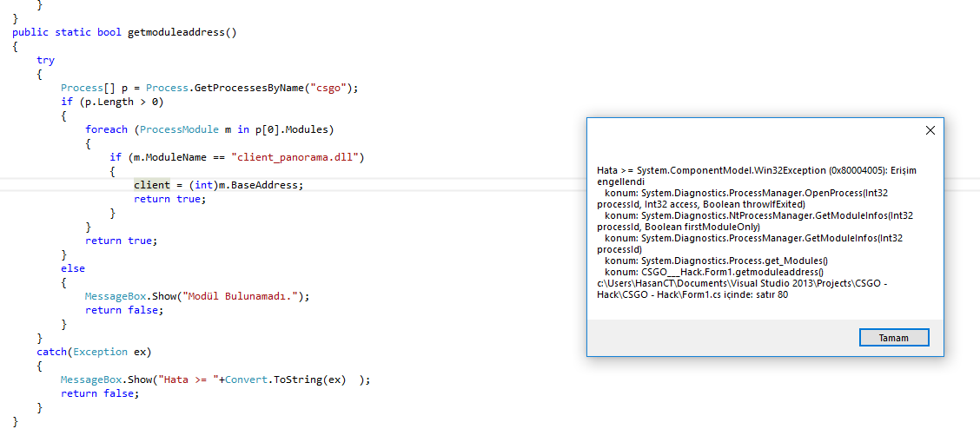Click Convert.ToString(ex) in the catch block
980x429 pixels.
pyautogui.click(x=286, y=379)
